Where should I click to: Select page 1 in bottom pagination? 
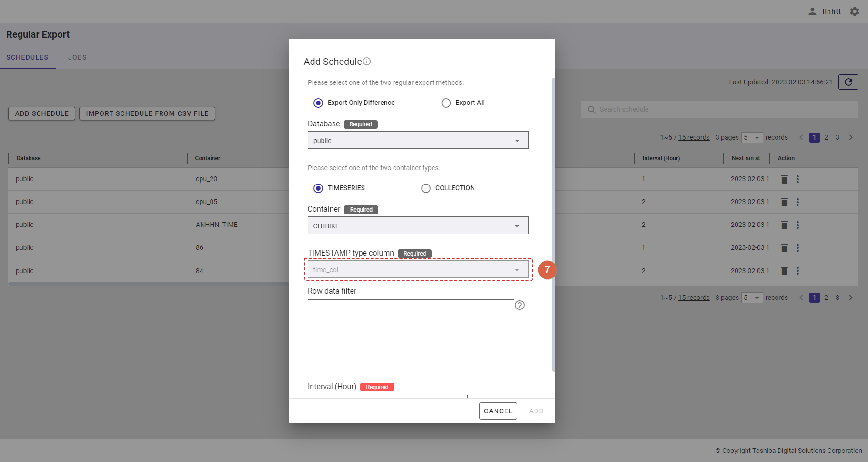click(x=815, y=298)
